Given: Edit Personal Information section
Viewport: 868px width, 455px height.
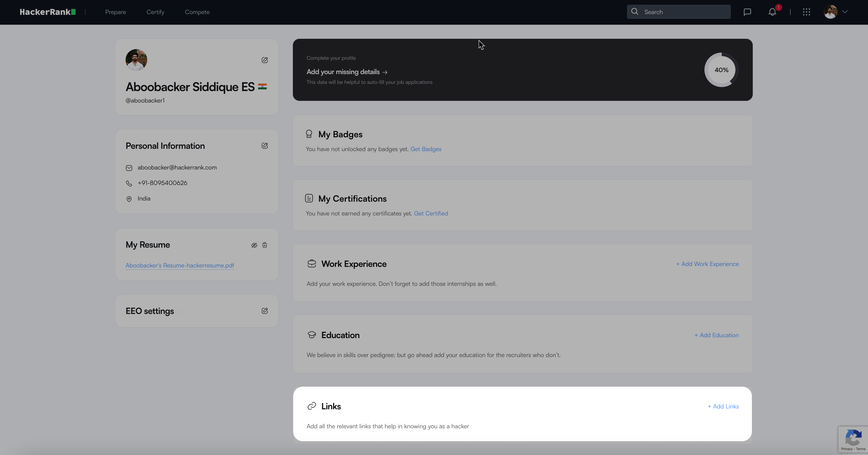Looking at the screenshot, I should pyautogui.click(x=264, y=146).
